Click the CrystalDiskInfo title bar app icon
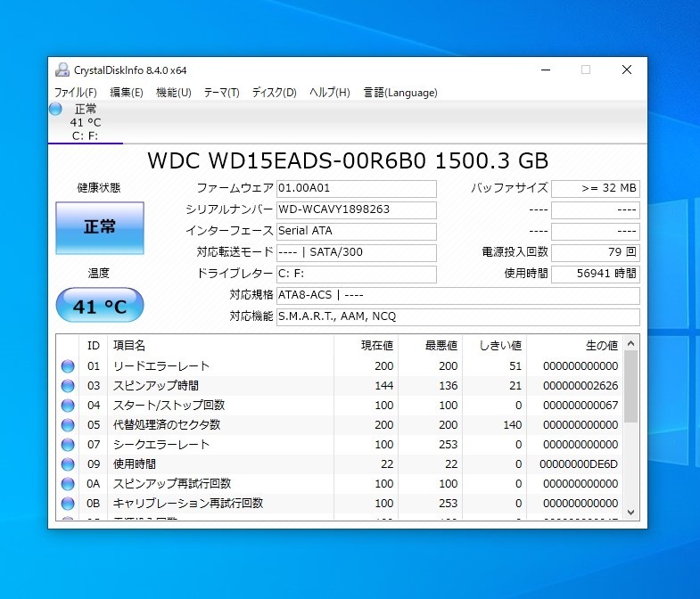 (x=62, y=70)
